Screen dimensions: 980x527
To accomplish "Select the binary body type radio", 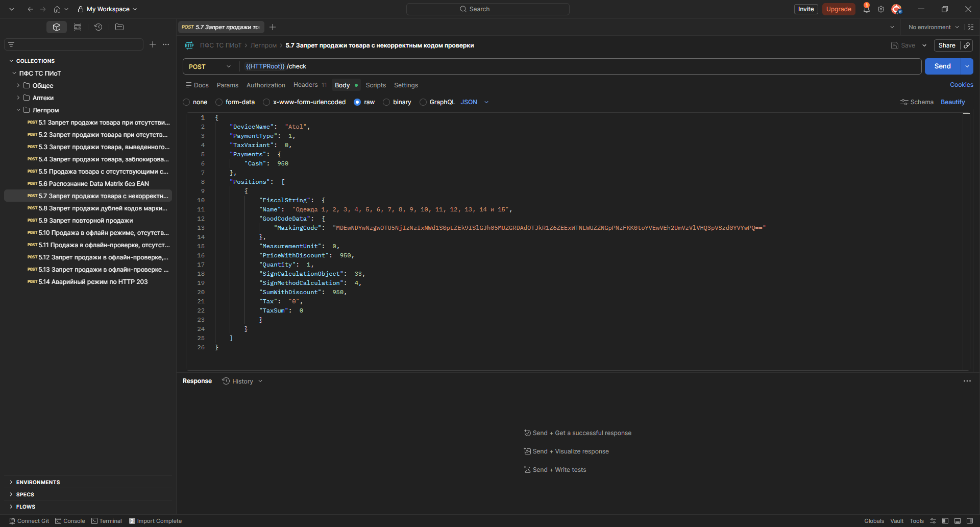I will [x=386, y=102].
